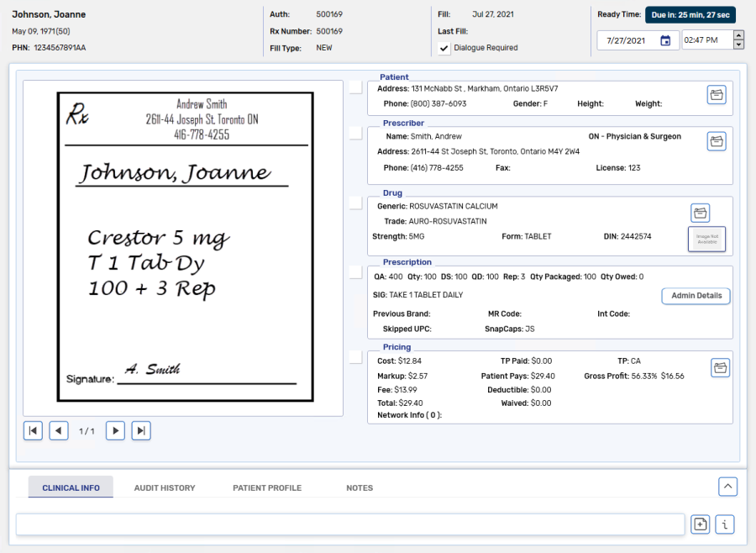
Task: Click the clinical information 'i' icon
Action: point(725,524)
